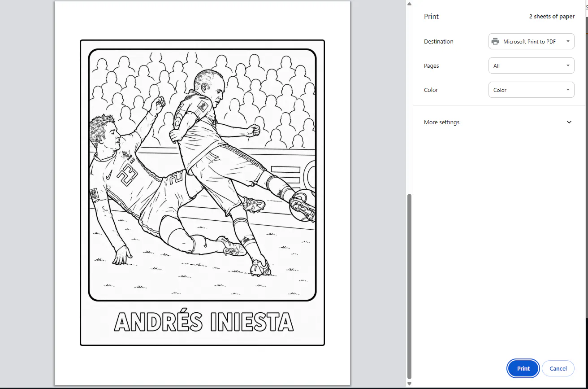This screenshot has height=389, width=588.
Task: Click the preview scrollbar down arrow
Action: (x=409, y=384)
